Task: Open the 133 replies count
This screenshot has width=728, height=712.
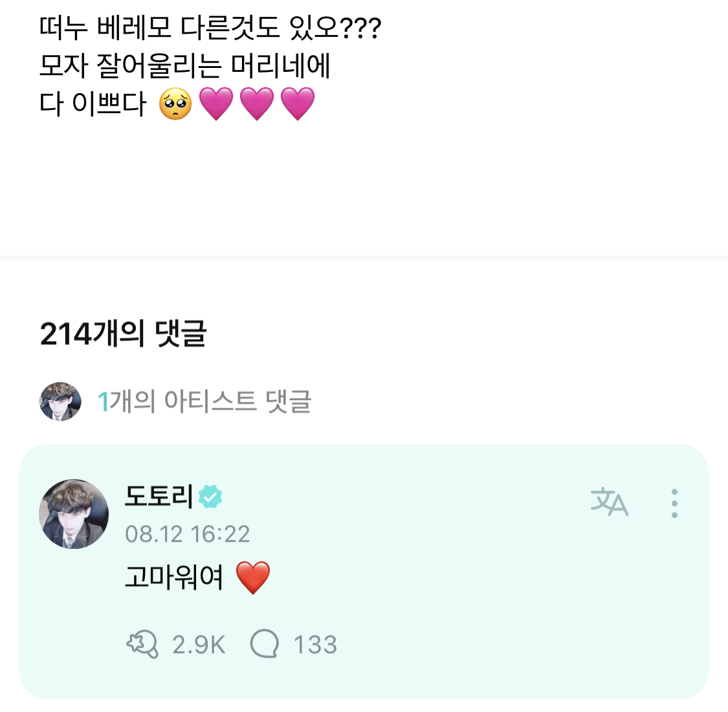Action: [x=315, y=645]
